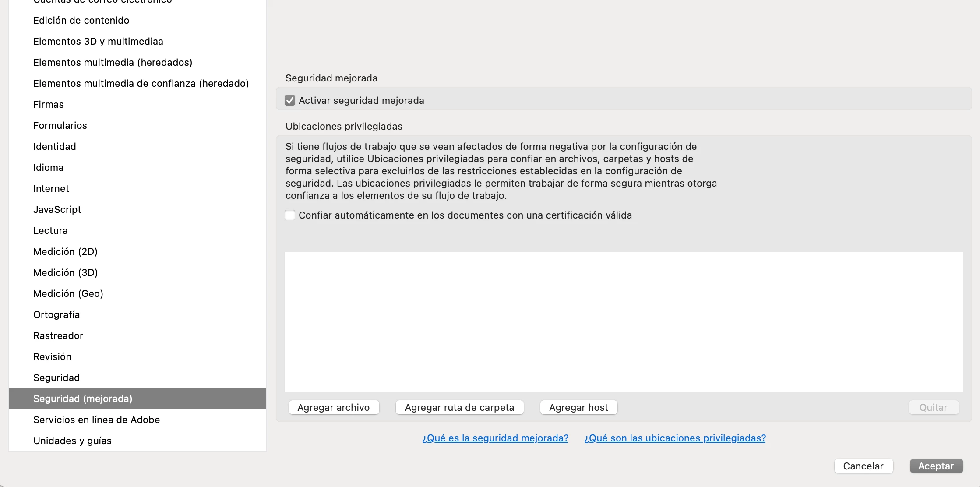Screen dimensions: 980x487
Task: Click the Agregar archivo button
Action: pyautogui.click(x=334, y=407)
